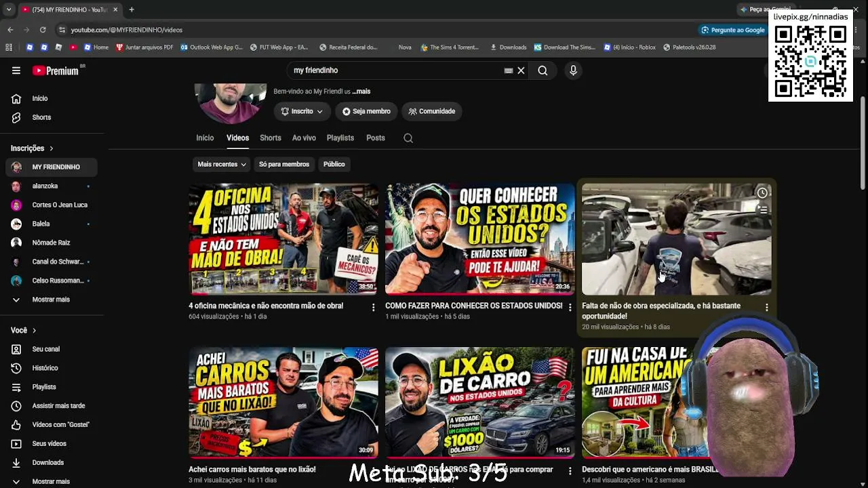Start voice search with the microphone
Screen dimensions: 868x488
click(x=573, y=70)
